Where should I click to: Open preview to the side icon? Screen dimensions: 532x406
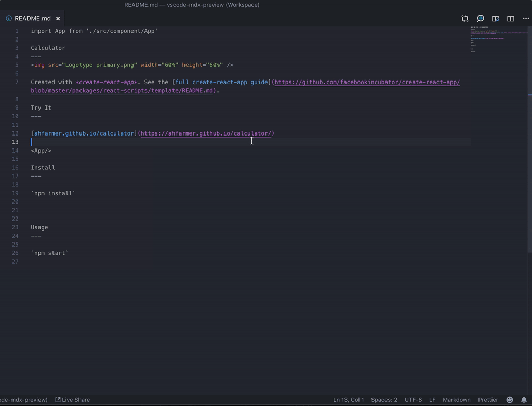[495, 18]
